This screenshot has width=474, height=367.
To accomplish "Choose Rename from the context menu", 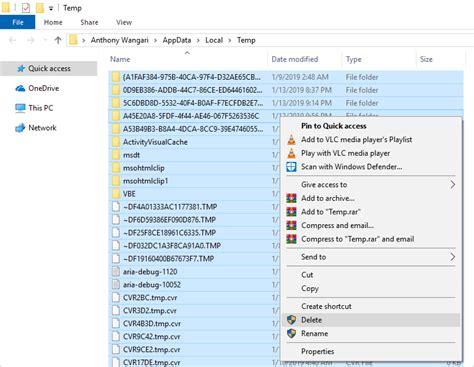I will (371, 333).
